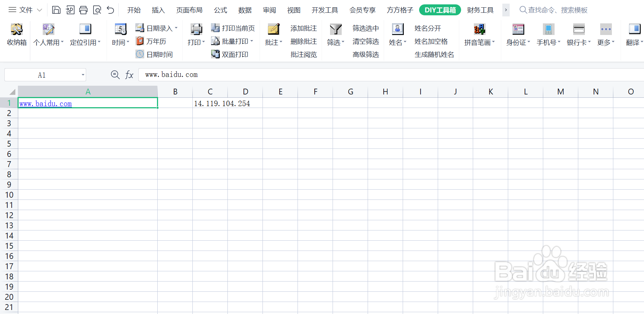Click 批注阅览 button
This screenshot has height=314, width=644.
click(x=304, y=54)
